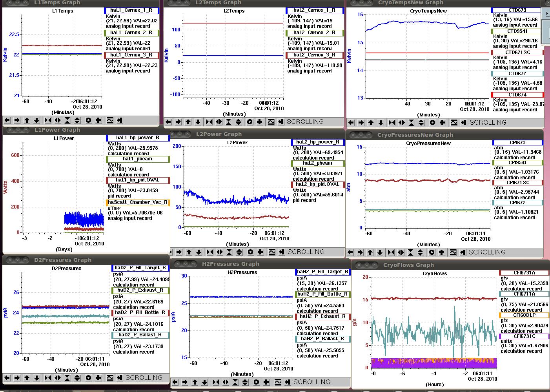Pan up in the L2Power Graph toolbar
The height and width of the screenshot is (392, 550).
pos(189,252)
